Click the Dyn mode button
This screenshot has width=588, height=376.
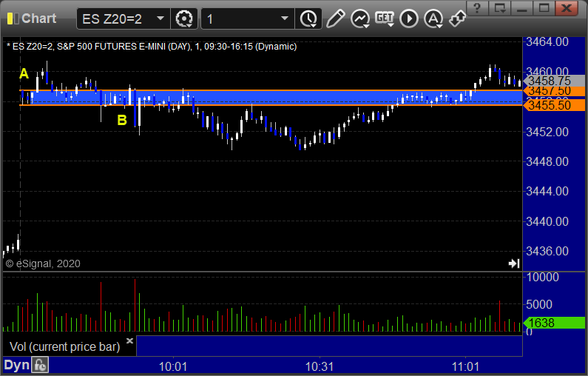coord(16,365)
